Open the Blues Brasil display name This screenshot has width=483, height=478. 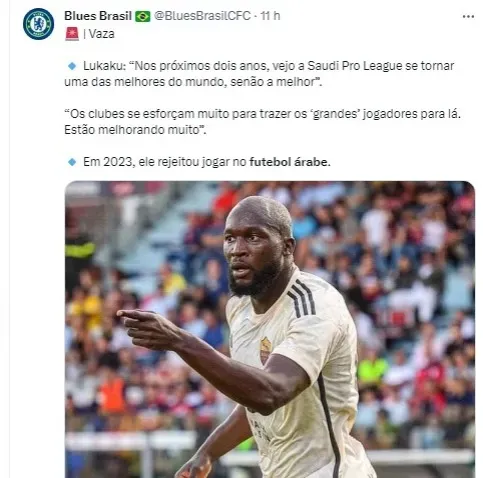98,16
